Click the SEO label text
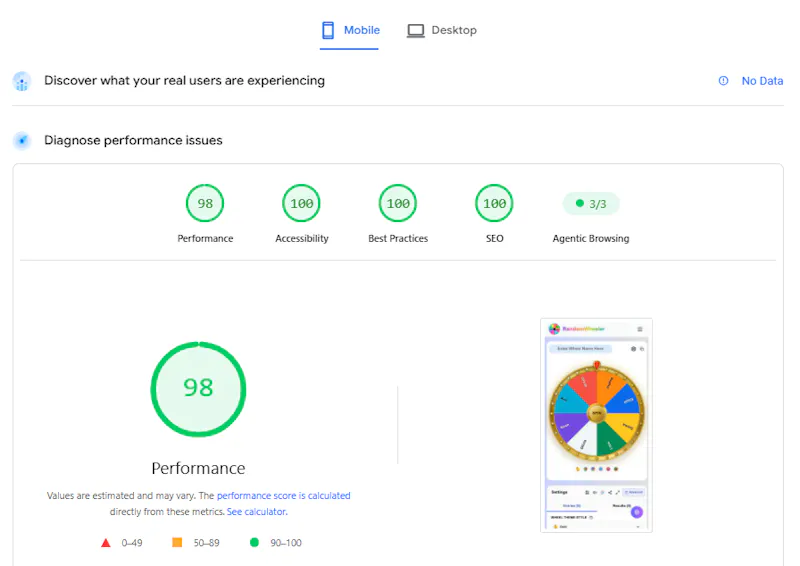This screenshot has width=800, height=566. click(x=494, y=238)
